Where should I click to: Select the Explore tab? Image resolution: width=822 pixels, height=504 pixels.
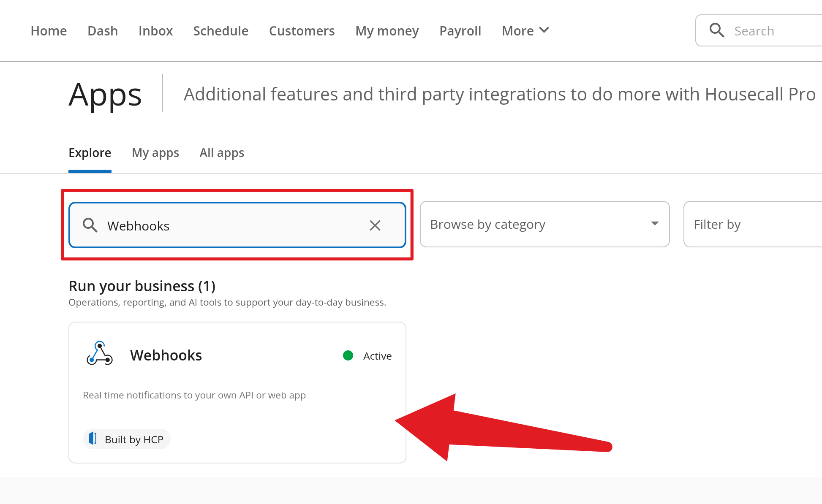pos(90,153)
